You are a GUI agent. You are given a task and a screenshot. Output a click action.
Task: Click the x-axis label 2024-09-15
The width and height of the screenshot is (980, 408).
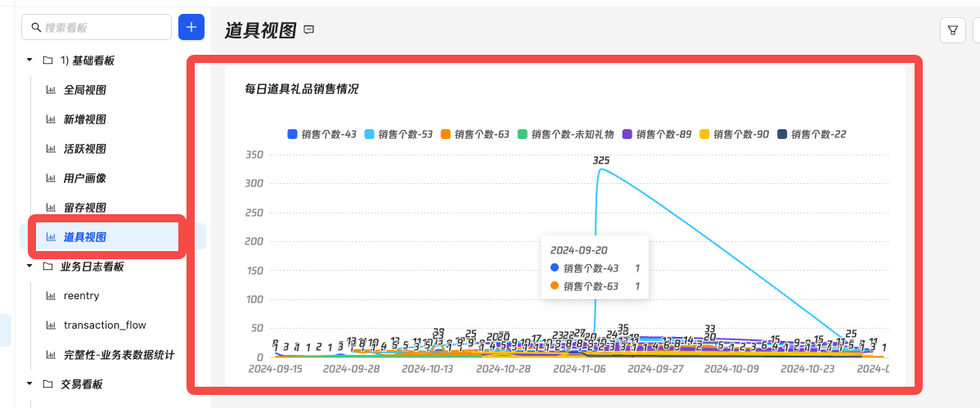[275, 369]
